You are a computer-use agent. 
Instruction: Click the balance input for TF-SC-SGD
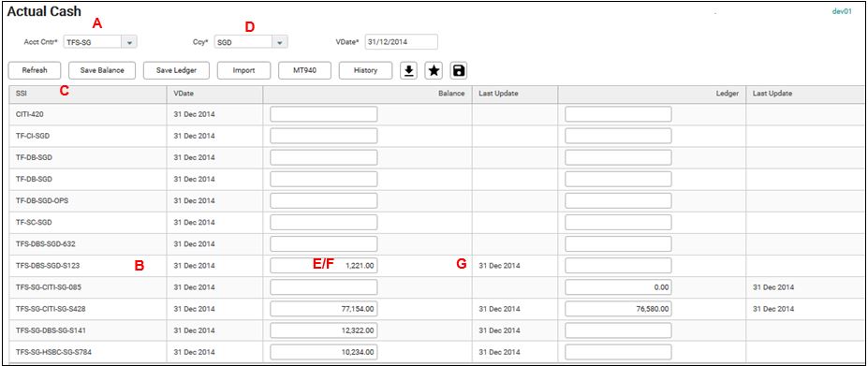[324, 222]
